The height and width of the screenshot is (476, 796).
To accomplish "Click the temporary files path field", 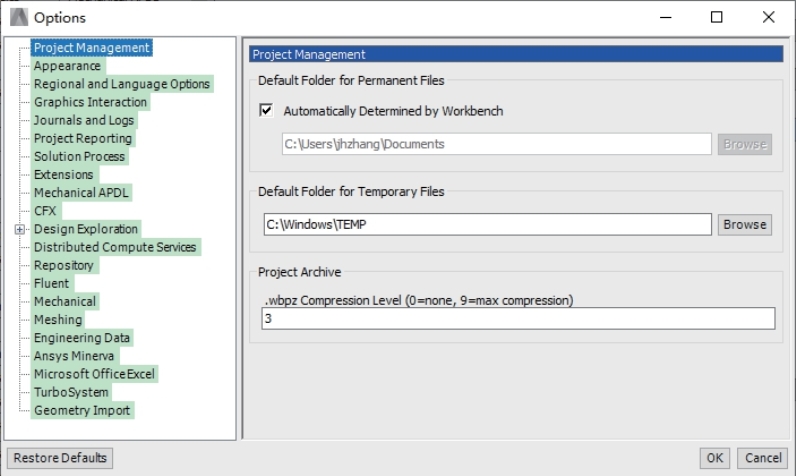I will click(x=487, y=224).
